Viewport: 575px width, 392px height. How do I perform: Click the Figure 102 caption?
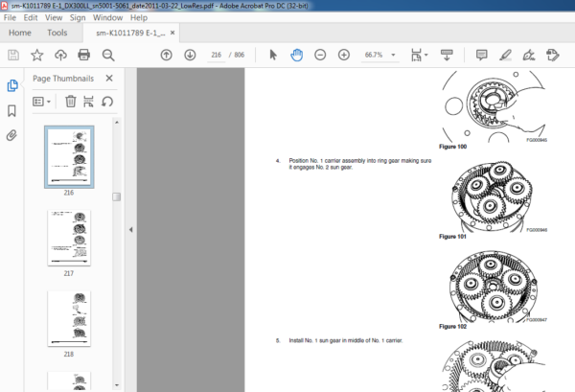coord(453,327)
